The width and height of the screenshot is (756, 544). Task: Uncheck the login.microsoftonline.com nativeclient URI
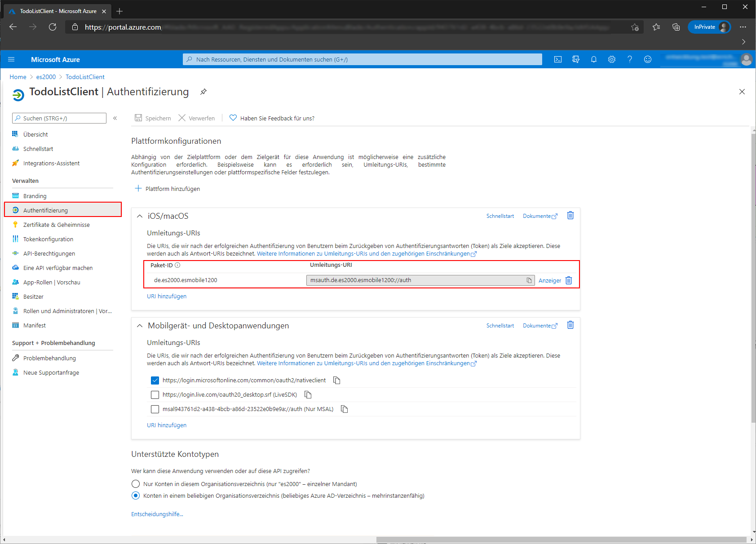coord(155,380)
